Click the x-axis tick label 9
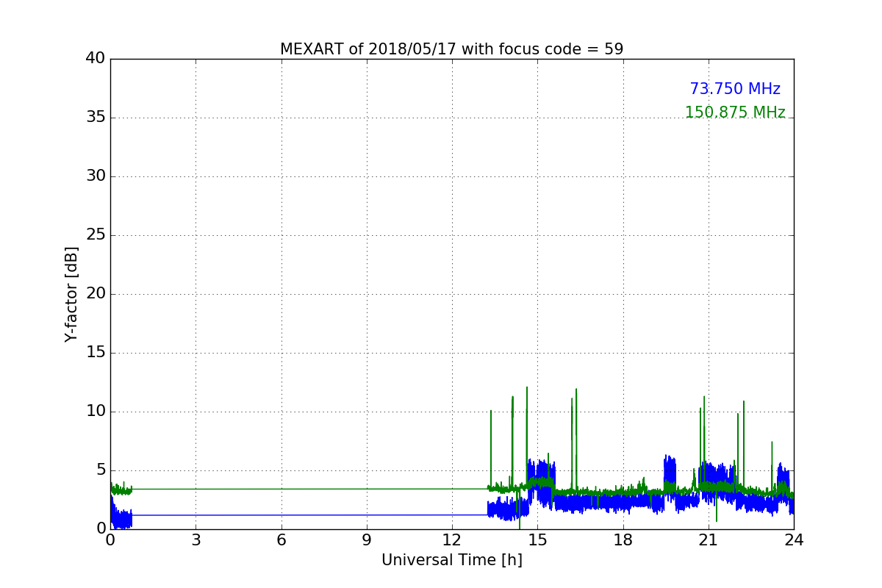Viewport: 882px width, 588px height. (367, 540)
